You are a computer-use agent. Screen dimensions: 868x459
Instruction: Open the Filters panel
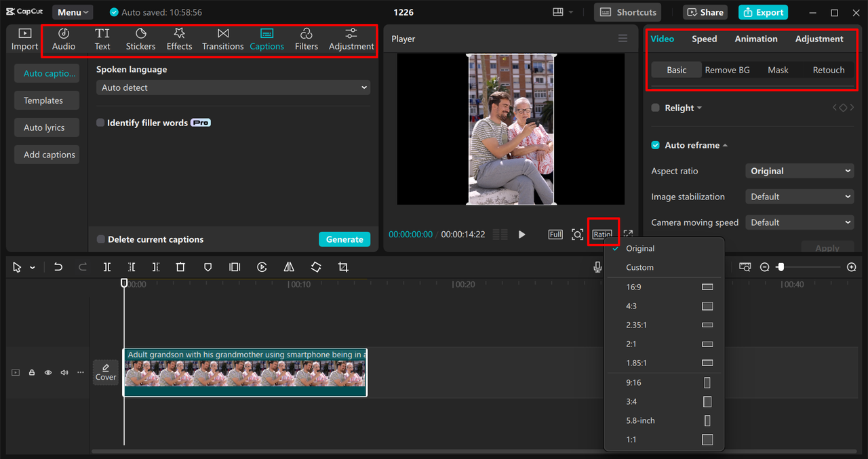[x=307, y=39]
